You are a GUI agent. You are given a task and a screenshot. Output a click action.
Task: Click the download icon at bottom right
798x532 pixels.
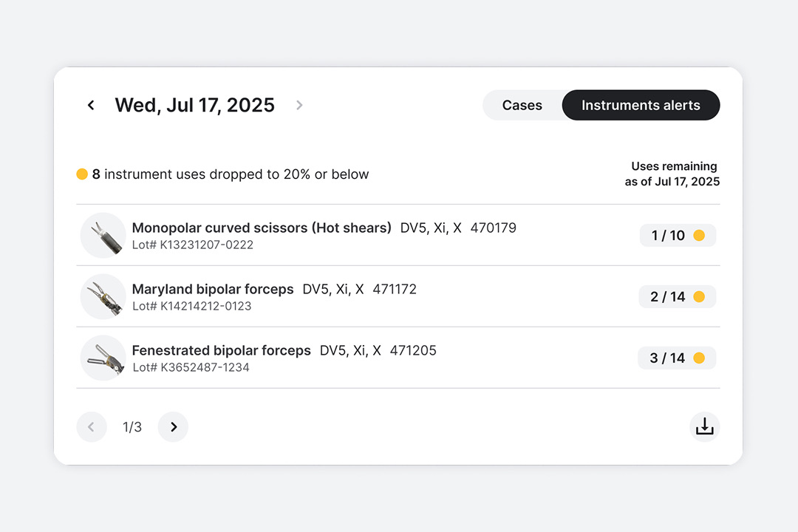(x=704, y=426)
